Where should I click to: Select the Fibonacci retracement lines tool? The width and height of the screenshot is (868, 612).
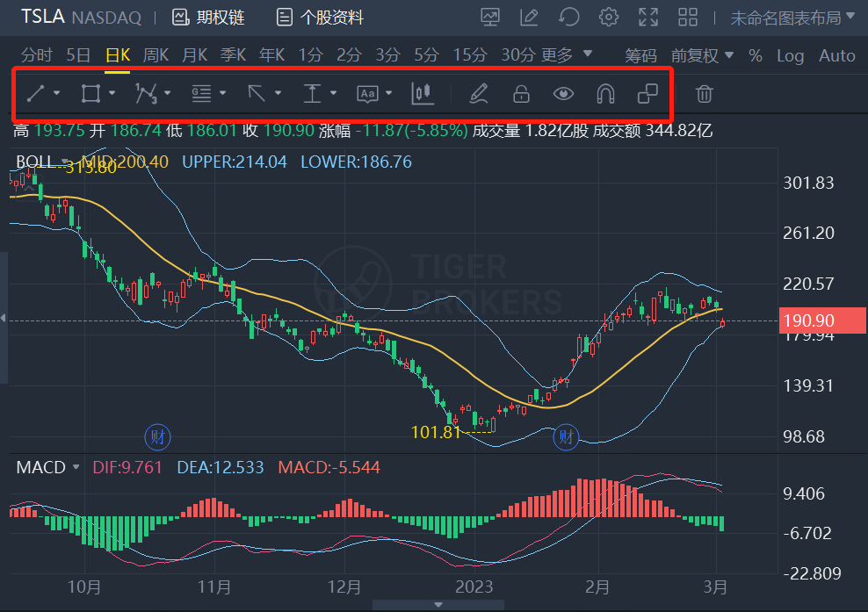(201, 94)
